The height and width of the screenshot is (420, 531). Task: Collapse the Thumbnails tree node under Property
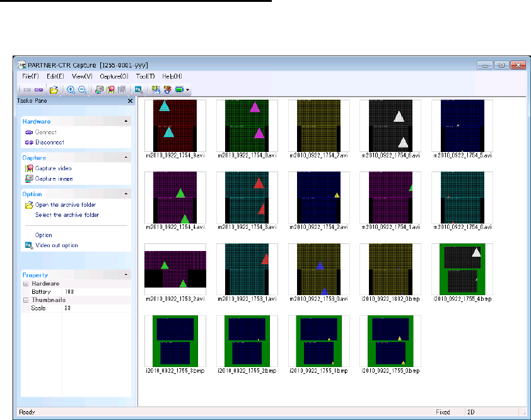click(25, 300)
